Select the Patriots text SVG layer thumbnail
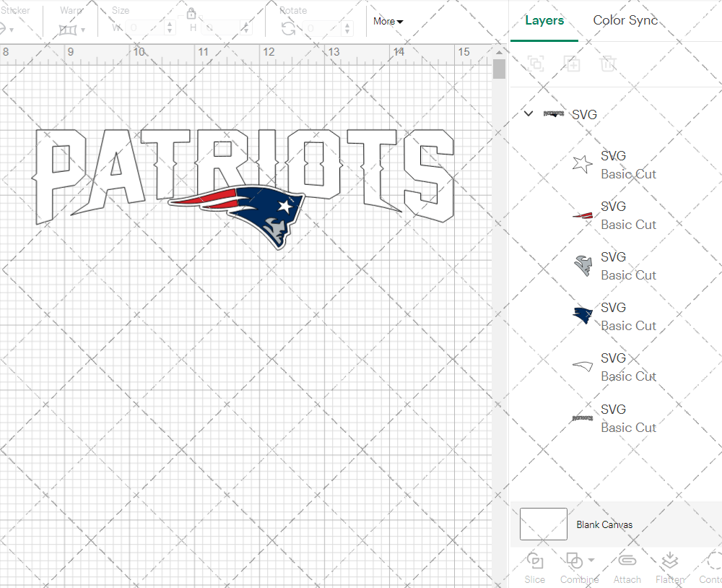Image resolution: width=722 pixels, height=588 pixels. tap(583, 418)
